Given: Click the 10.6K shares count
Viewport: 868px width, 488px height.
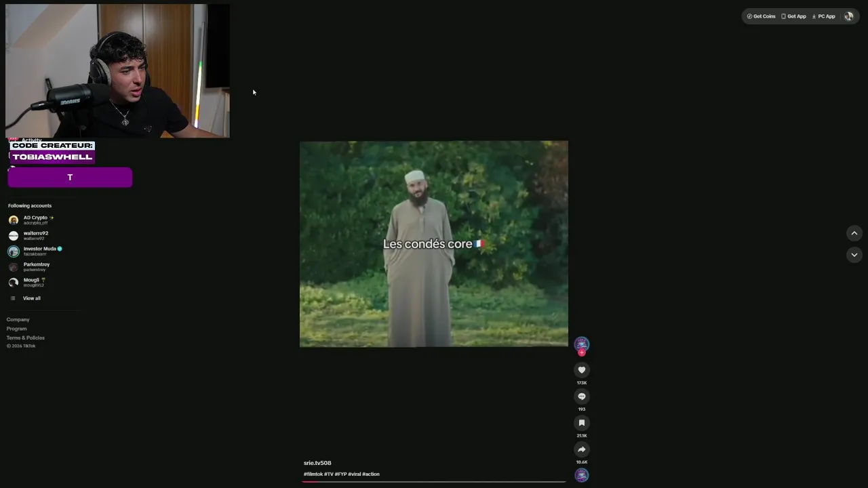Looking at the screenshot, I should (x=581, y=462).
